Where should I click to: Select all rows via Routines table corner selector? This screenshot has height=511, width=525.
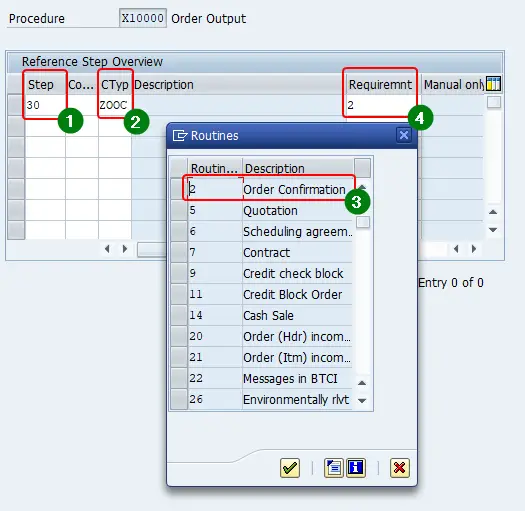pos(179,168)
